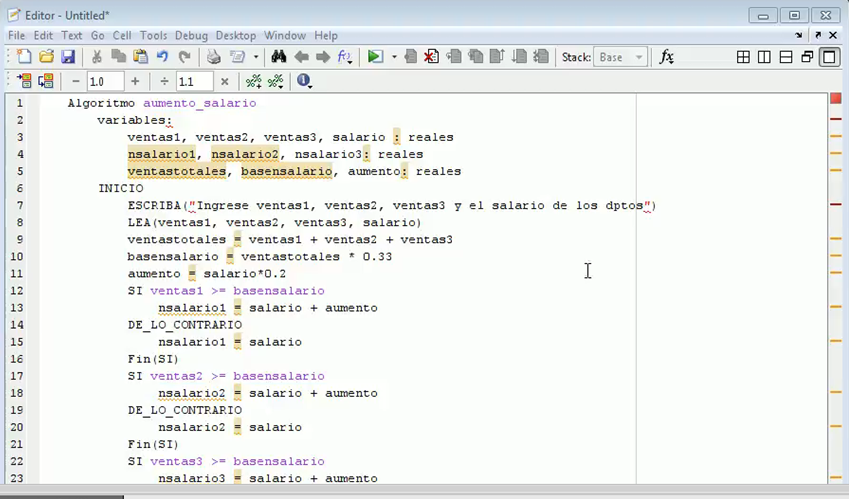Screen dimensions: 849x499
Task: Divide value using the ÷ button
Action: coord(165,81)
